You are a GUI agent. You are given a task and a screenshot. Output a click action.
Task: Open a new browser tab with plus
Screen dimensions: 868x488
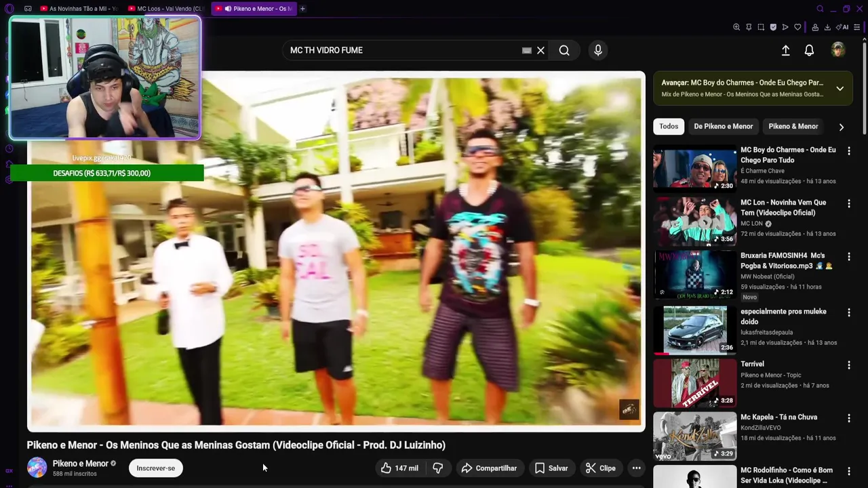pos(302,9)
